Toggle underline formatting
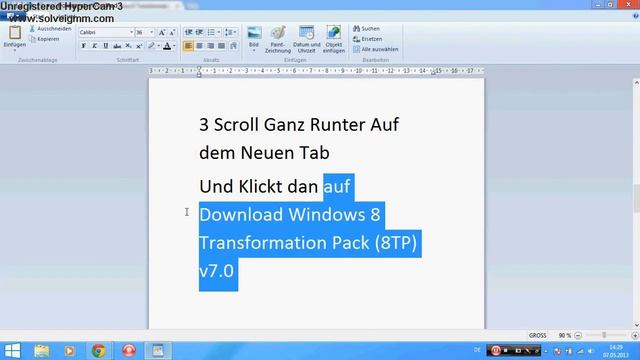 tap(106, 46)
